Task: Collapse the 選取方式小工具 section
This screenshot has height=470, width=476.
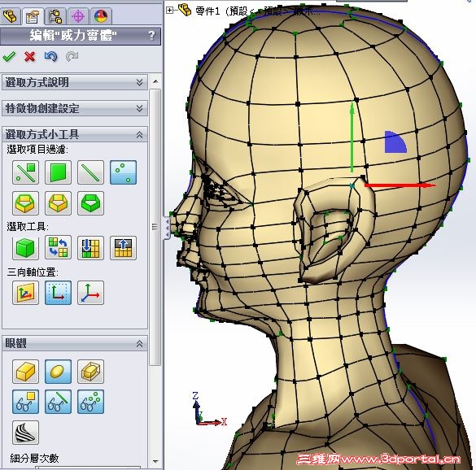Action: tap(75, 134)
